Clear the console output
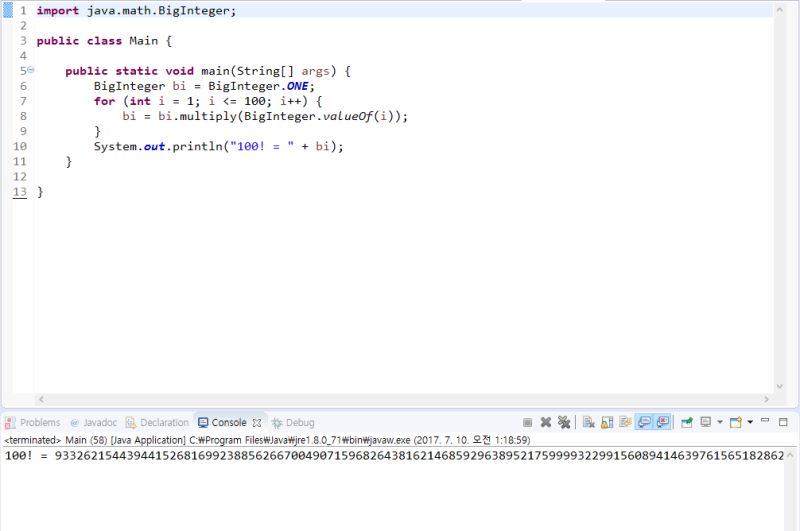Image resolution: width=800 pixels, height=531 pixels. (x=588, y=422)
